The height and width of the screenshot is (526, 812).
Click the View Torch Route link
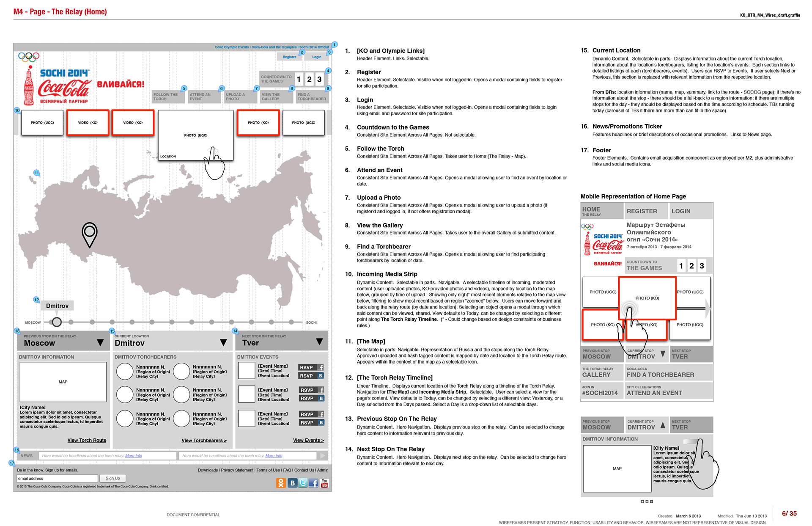[87, 440]
